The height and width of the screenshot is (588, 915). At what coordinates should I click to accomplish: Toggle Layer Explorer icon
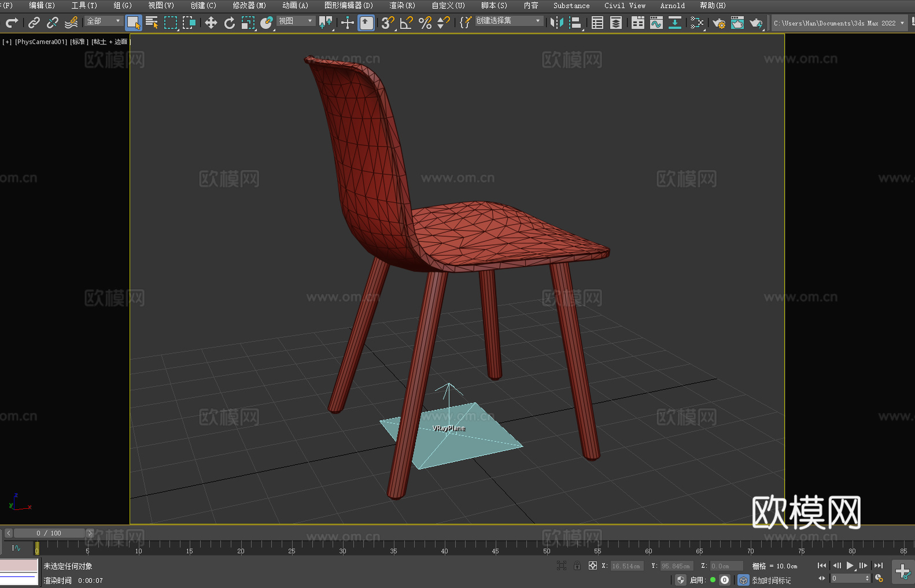pos(616,23)
